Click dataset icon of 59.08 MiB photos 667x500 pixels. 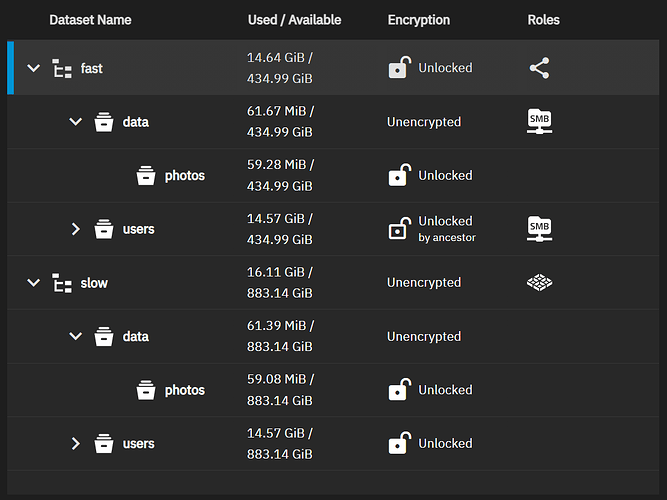coord(146,390)
